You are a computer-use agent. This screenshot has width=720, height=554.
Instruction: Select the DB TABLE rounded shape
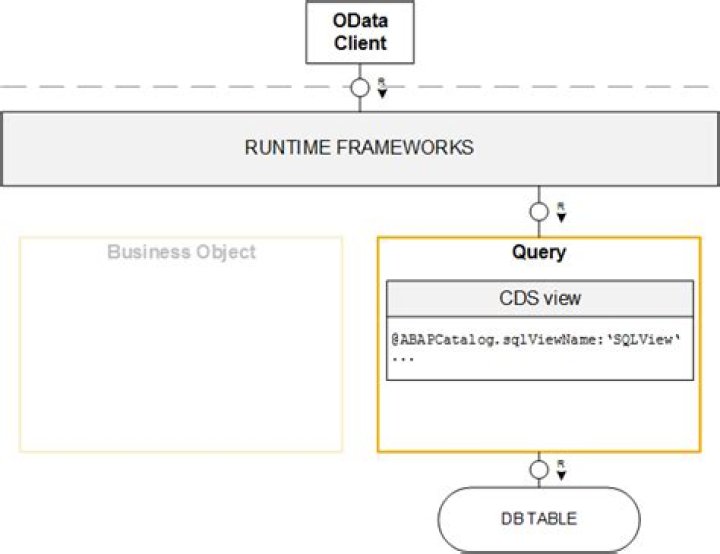pyautogui.click(x=539, y=519)
